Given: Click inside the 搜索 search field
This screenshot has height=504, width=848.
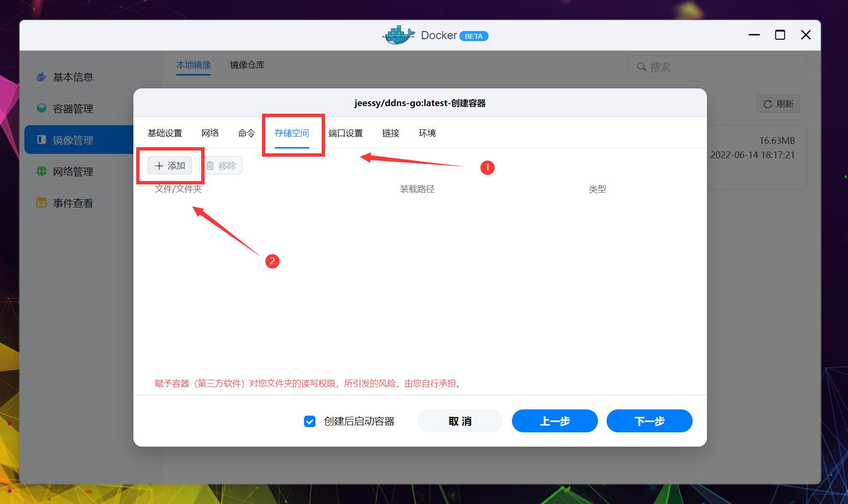Looking at the screenshot, I should point(693,67).
